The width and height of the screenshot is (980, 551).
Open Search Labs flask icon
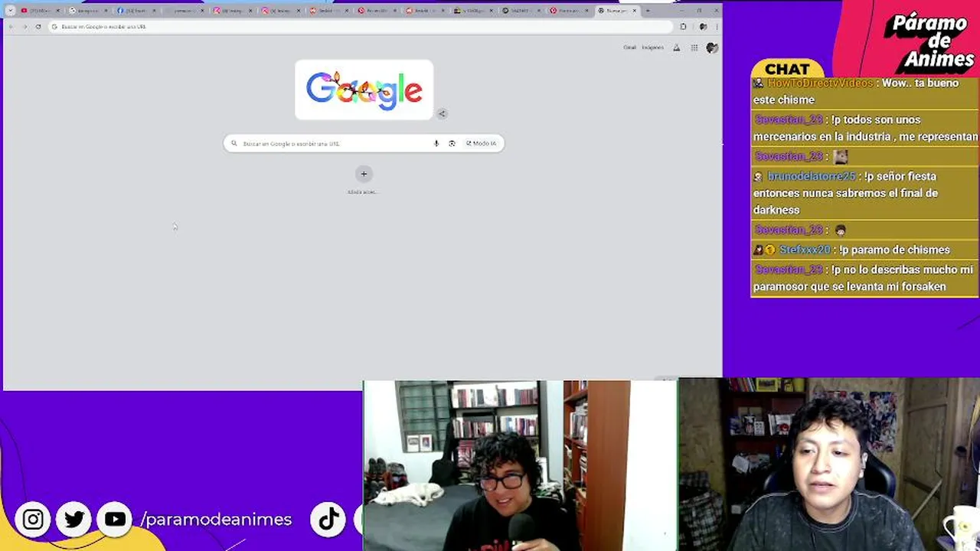coord(676,47)
